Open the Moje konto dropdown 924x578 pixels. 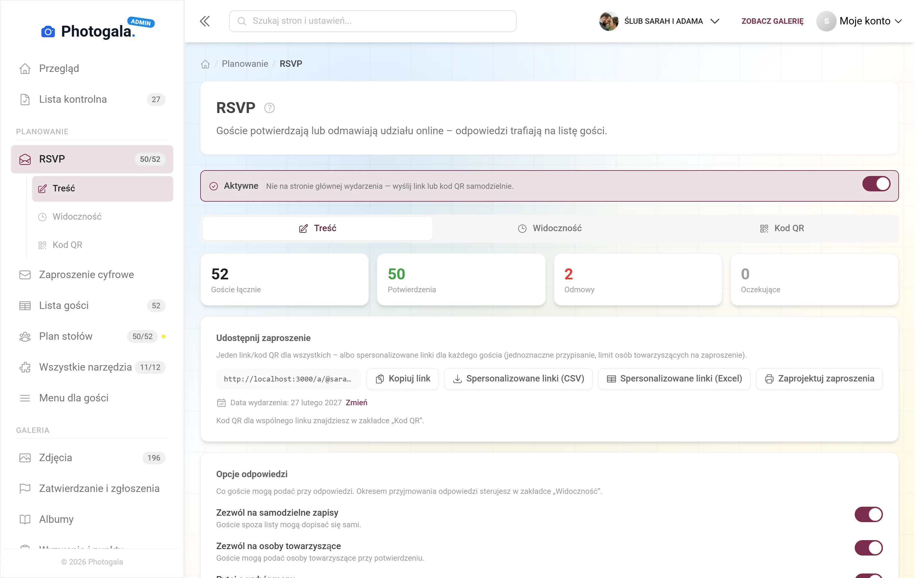tap(859, 21)
